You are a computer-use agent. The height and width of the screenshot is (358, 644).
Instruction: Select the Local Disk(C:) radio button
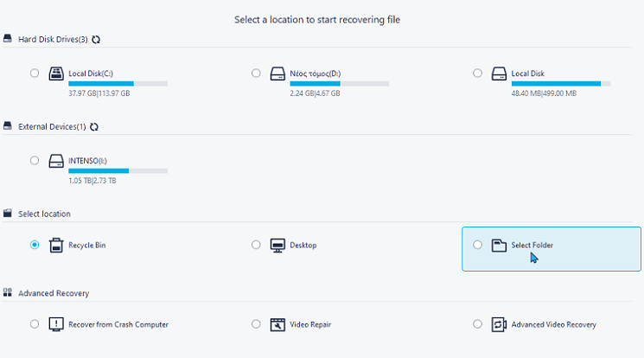[35, 74]
